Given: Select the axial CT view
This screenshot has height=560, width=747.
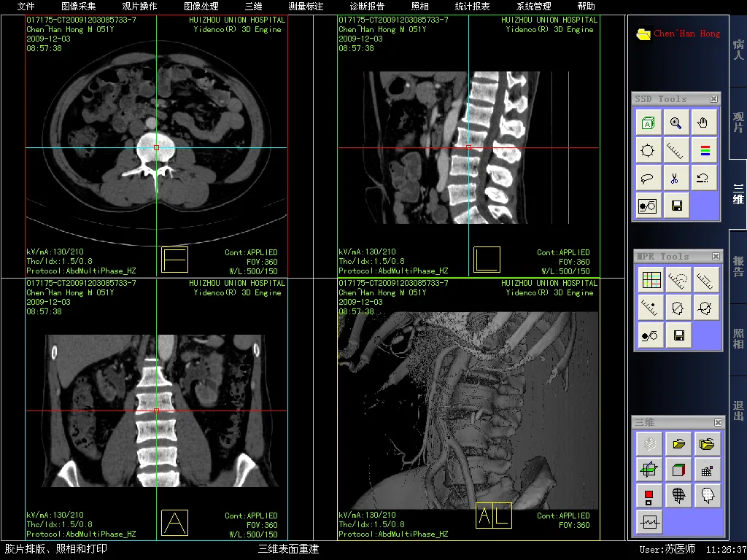Looking at the screenshot, I should point(156,146).
